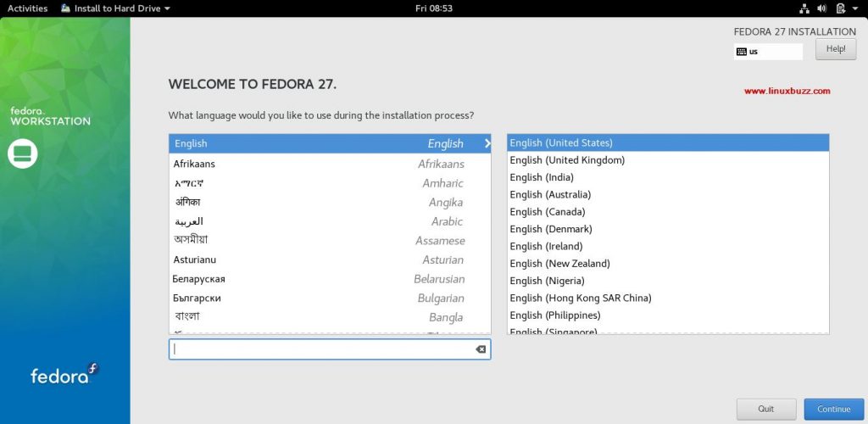Select the Arabic language row
This screenshot has width=868, height=424.
[330, 221]
